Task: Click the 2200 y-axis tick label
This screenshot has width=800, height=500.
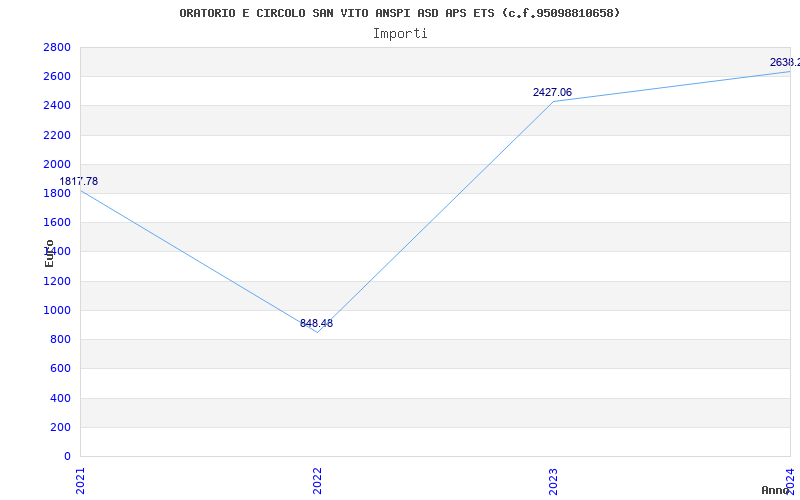Action: point(57,136)
